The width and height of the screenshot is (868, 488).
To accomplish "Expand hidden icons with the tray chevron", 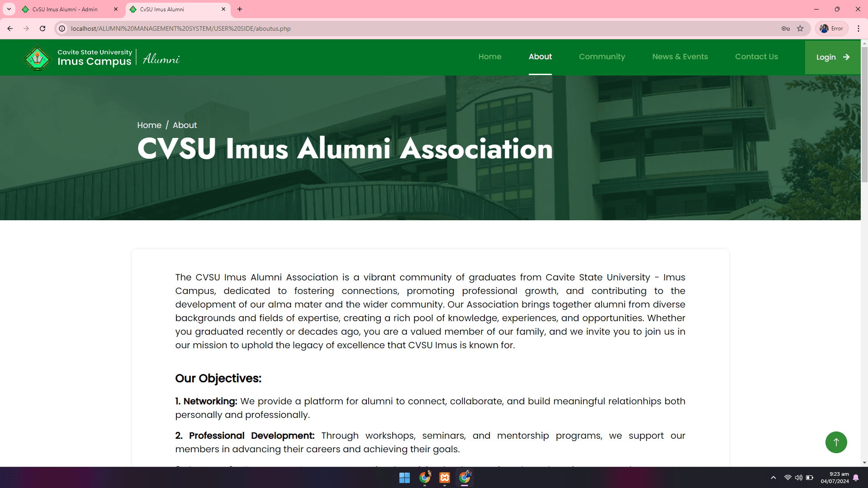I will pos(773,477).
